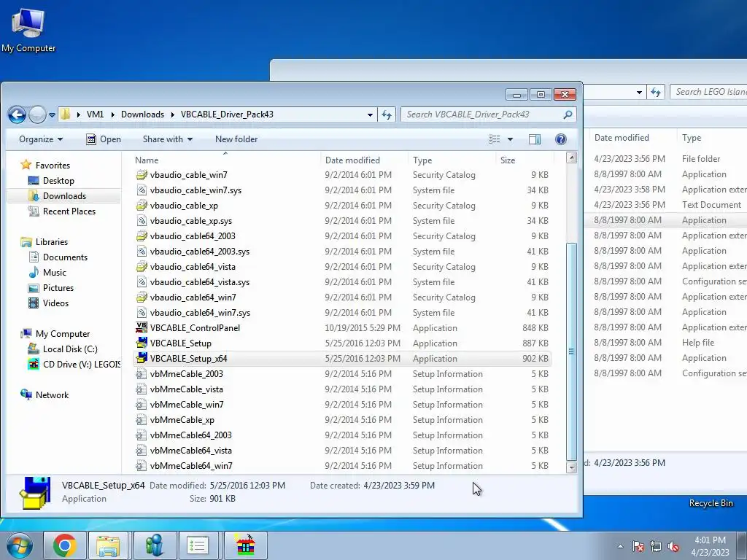Screen dimensions: 747x560
Task: Open Explorer help with the question-mark icon
Action: pos(561,139)
